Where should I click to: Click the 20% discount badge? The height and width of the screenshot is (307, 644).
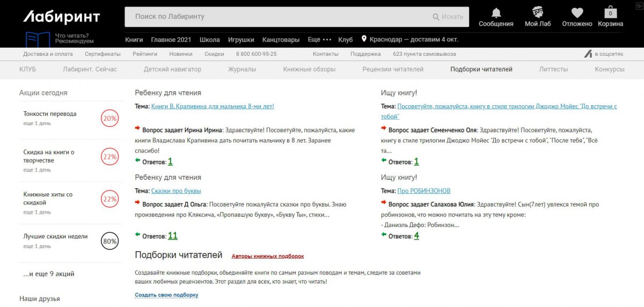point(109,118)
